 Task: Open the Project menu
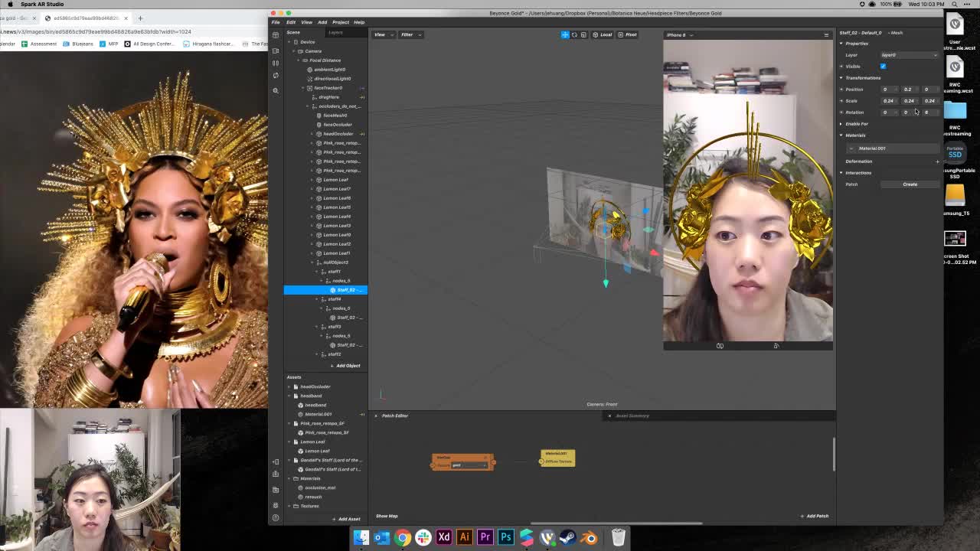tap(341, 22)
